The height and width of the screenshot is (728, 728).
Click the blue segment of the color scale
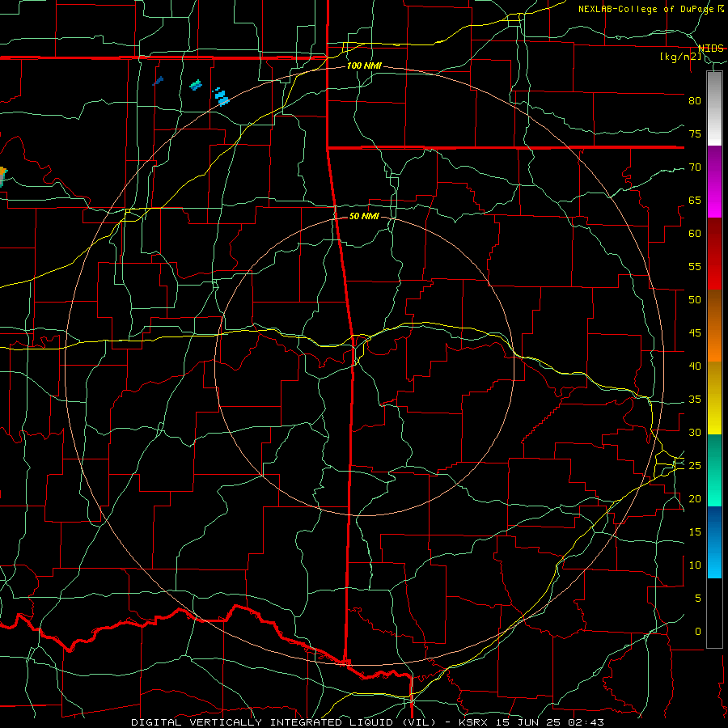pos(714,542)
